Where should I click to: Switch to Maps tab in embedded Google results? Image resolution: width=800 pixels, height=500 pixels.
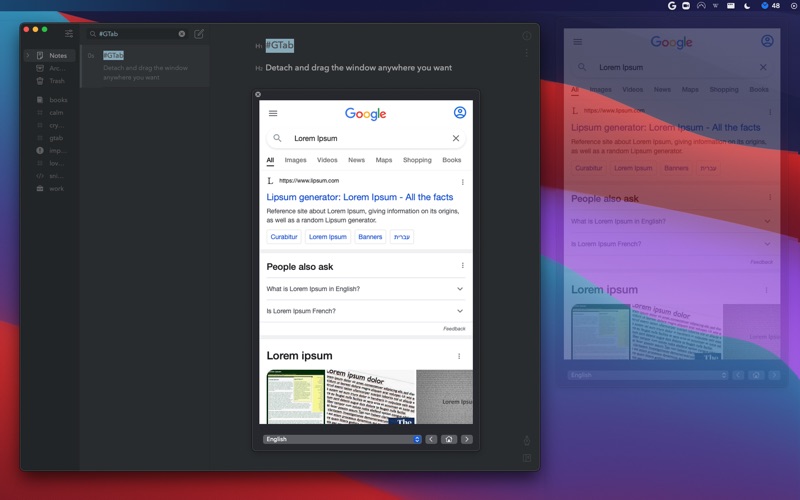click(x=384, y=160)
